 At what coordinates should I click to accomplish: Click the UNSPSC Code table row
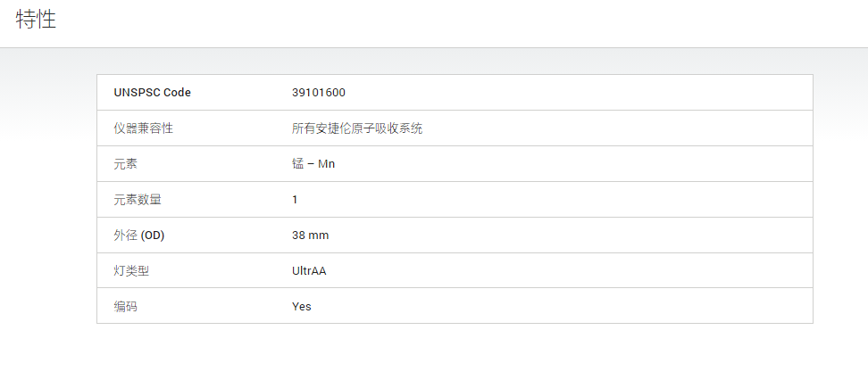coord(455,93)
